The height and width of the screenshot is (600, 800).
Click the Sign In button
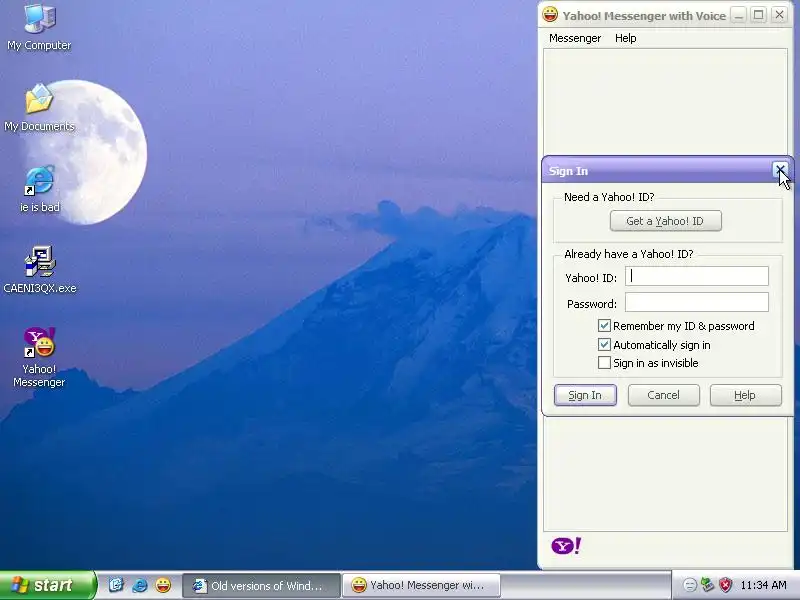(585, 395)
